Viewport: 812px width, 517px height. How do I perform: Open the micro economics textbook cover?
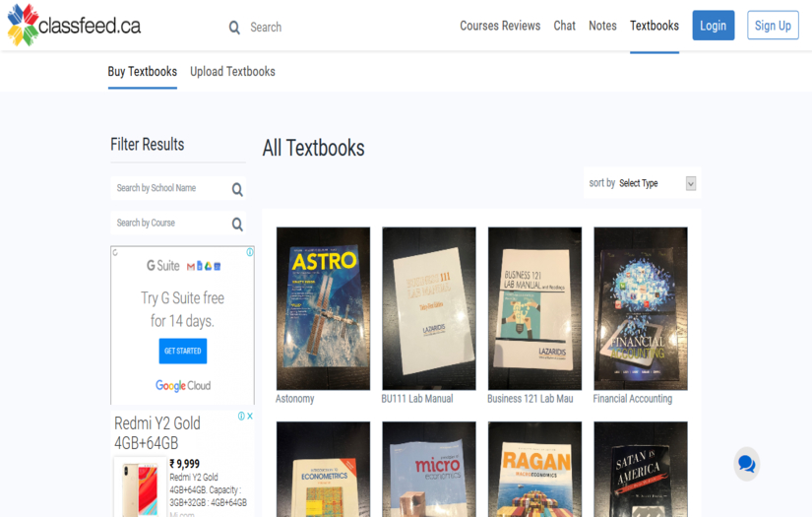[429, 470]
